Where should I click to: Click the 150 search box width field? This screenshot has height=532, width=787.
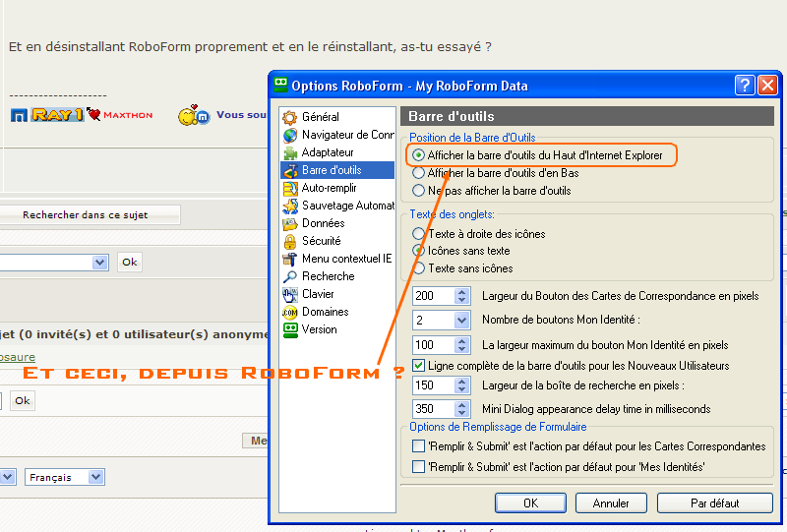434,385
